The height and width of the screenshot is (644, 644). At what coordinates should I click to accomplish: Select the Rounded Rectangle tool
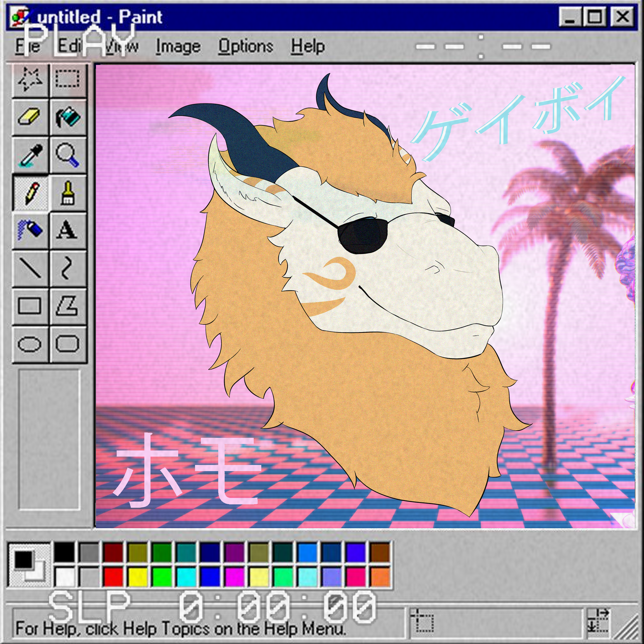pos(68,344)
